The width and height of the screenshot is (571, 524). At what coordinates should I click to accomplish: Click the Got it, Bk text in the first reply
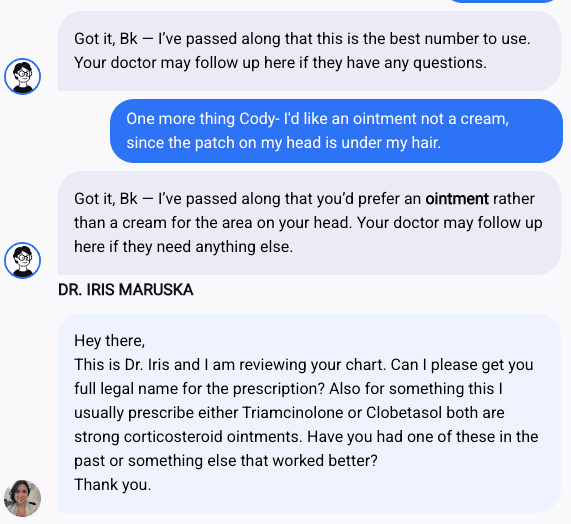(106, 39)
